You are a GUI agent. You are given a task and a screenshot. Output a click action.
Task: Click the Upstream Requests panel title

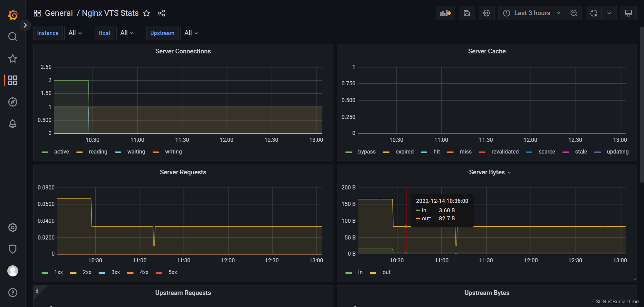[x=183, y=293]
